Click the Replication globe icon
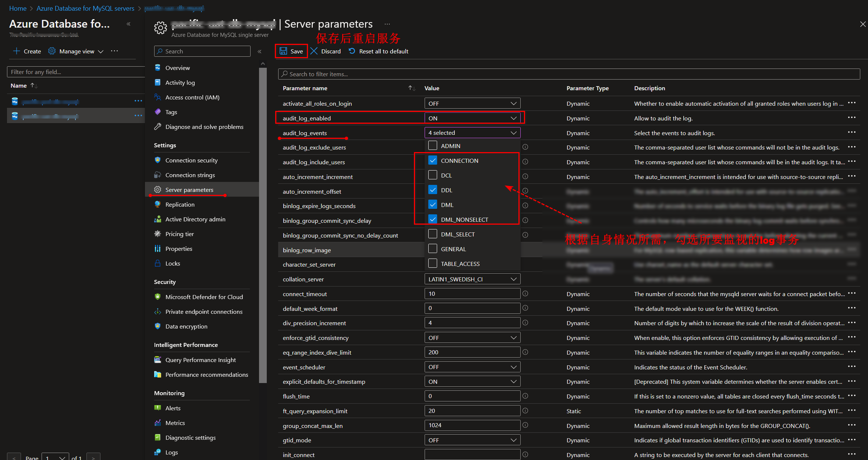This screenshot has width=868, height=460. 157,204
